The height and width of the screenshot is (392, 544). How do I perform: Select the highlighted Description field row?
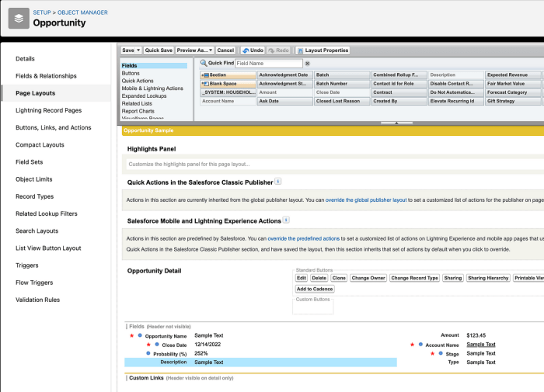pos(260,363)
